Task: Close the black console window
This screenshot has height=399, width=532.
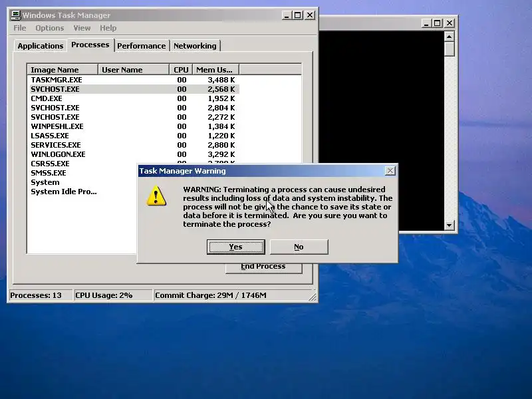Action: point(450,23)
